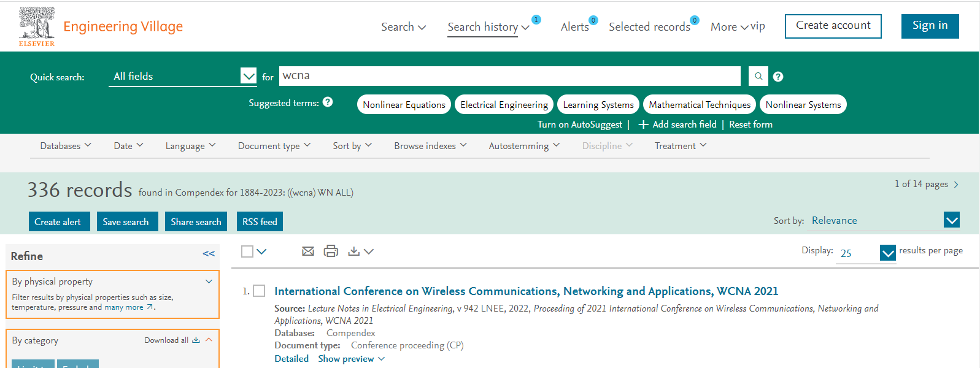This screenshot has width=980, height=368.
Task: Open Date filter dropdown
Action: tap(128, 146)
